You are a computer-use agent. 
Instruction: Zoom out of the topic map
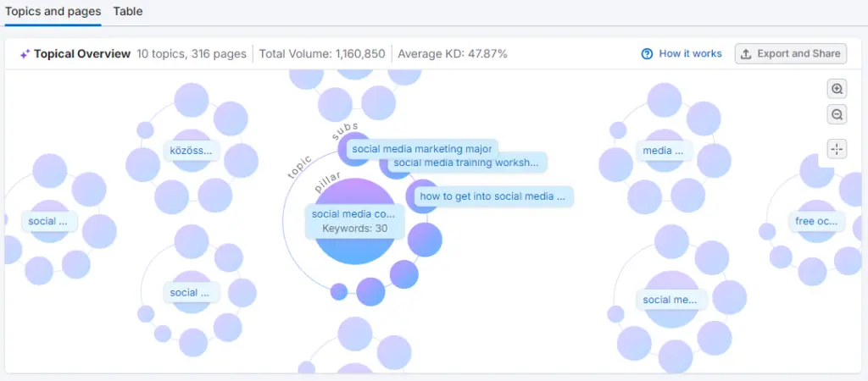pyautogui.click(x=837, y=115)
